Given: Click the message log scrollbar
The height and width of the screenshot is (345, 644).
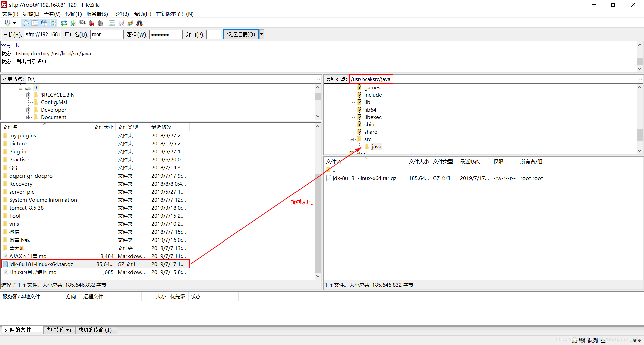Looking at the screenshot, I should coord(640,62).
